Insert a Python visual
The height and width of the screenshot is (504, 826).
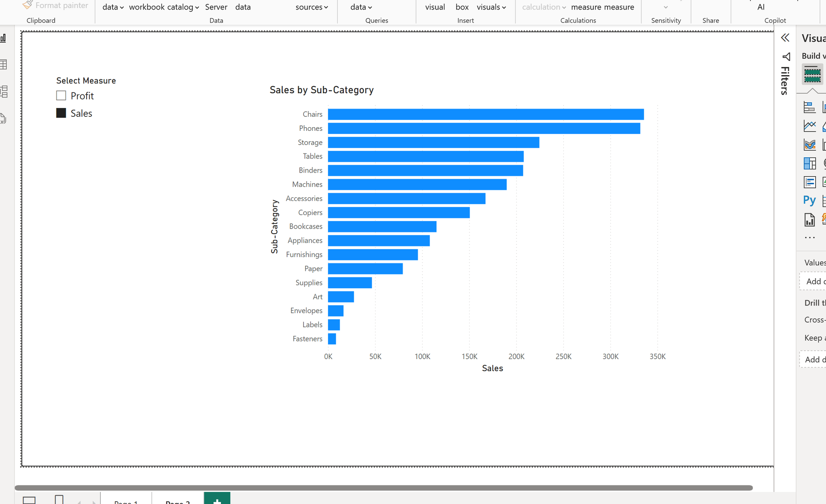[809, 200]
